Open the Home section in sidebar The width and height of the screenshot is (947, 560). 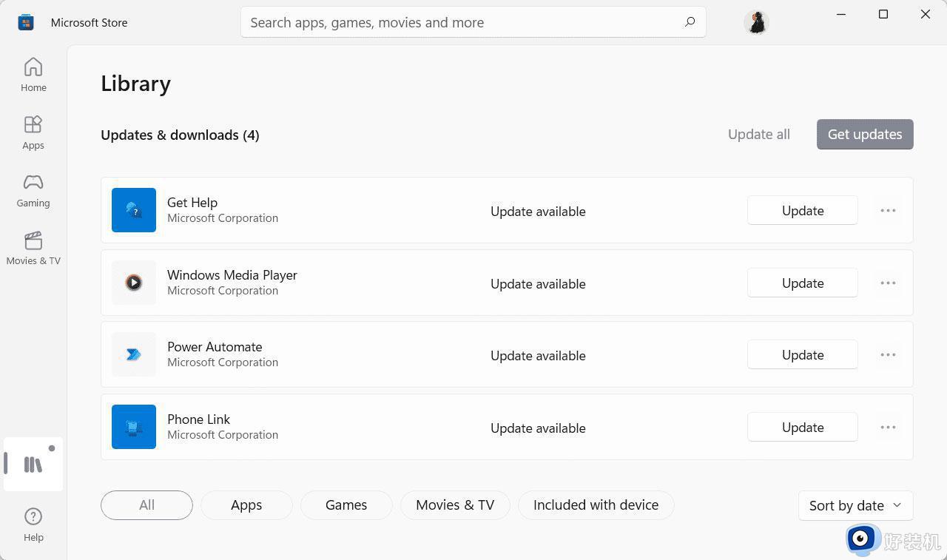33,75
